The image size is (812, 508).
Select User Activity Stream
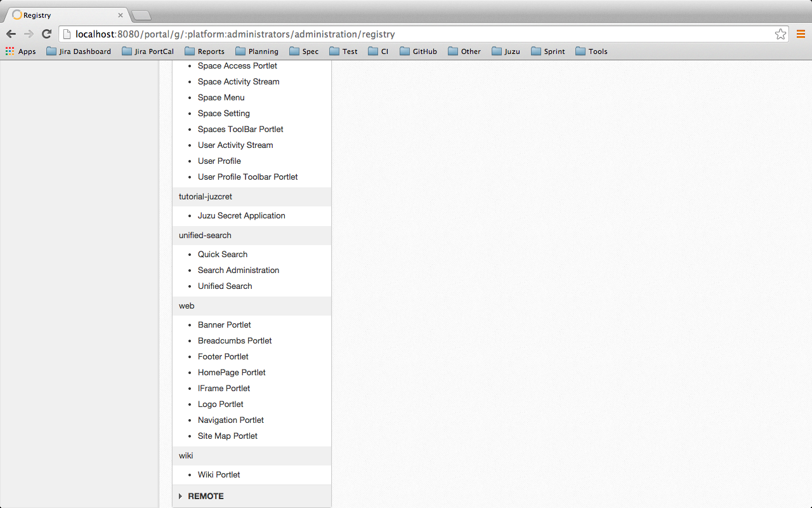[235, 145]
